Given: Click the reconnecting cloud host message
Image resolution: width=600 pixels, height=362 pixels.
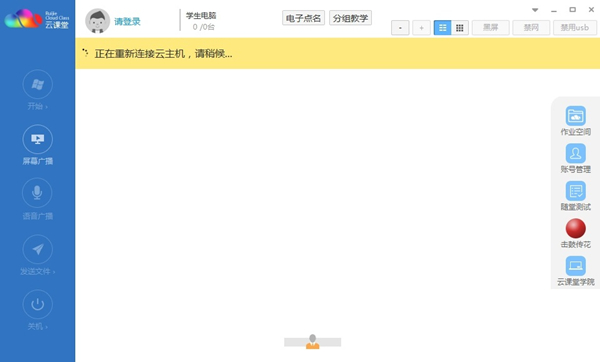Looking at the screenshot, I should pyautogui.click(x=163, y=54).
